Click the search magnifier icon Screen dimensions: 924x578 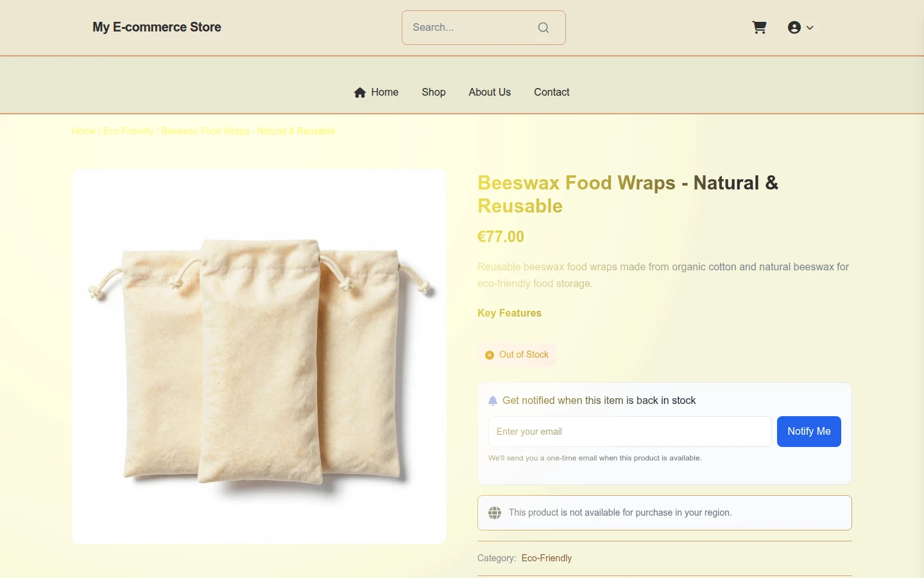coord(543,28)
